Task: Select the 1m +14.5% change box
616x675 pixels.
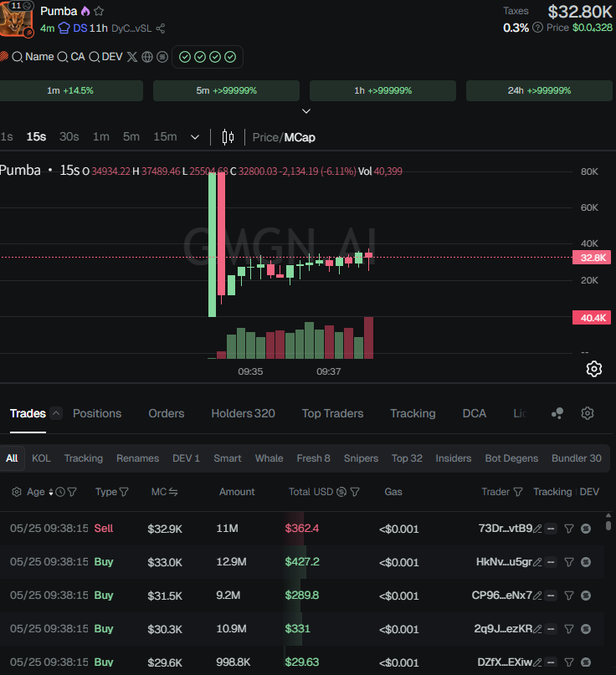Action: (70, 91)
